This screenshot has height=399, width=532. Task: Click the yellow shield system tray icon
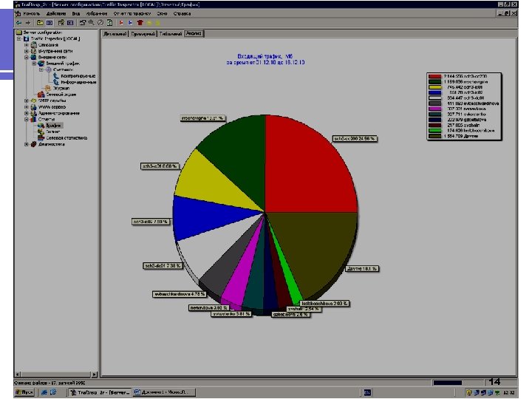(469, 392)
